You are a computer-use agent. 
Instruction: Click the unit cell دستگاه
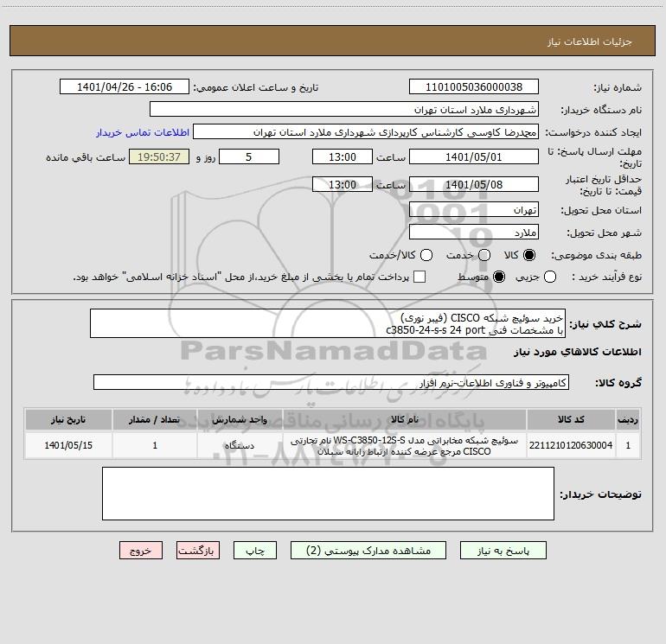(240, 445)
